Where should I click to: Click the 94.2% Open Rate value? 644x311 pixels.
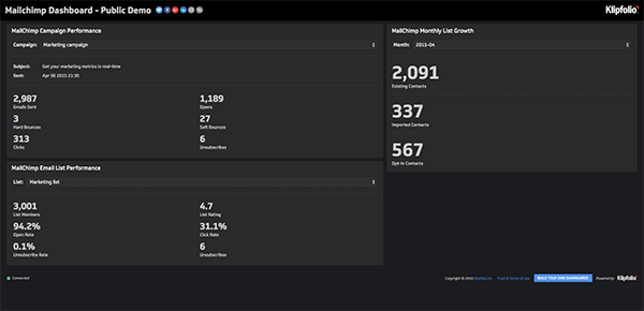pos(27,226)
